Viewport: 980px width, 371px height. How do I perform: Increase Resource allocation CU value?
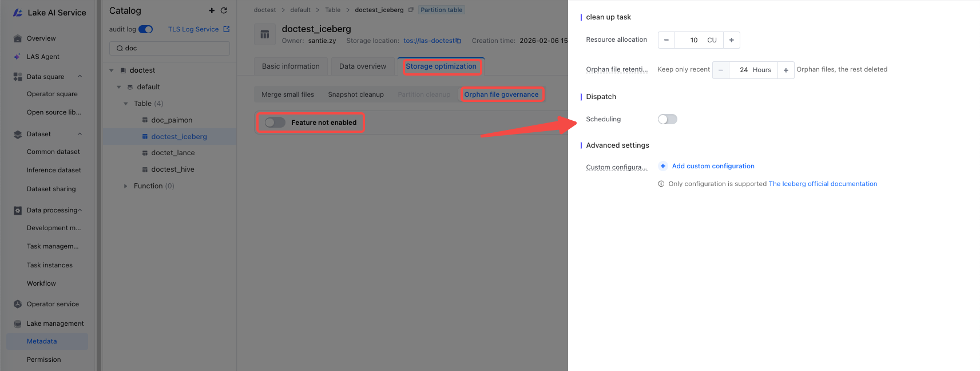coord(732,40)
